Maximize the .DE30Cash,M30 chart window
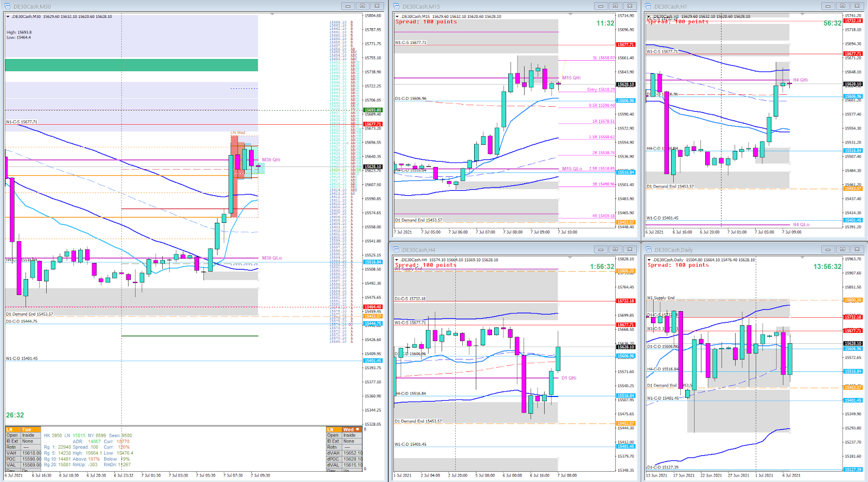868x482 pixels. 362,6
